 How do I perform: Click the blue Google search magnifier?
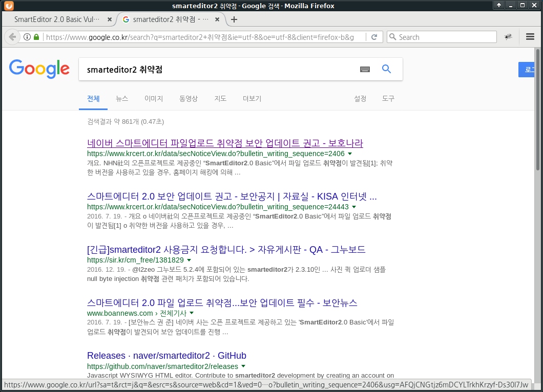pyautogui.click(x=386, y=69)
